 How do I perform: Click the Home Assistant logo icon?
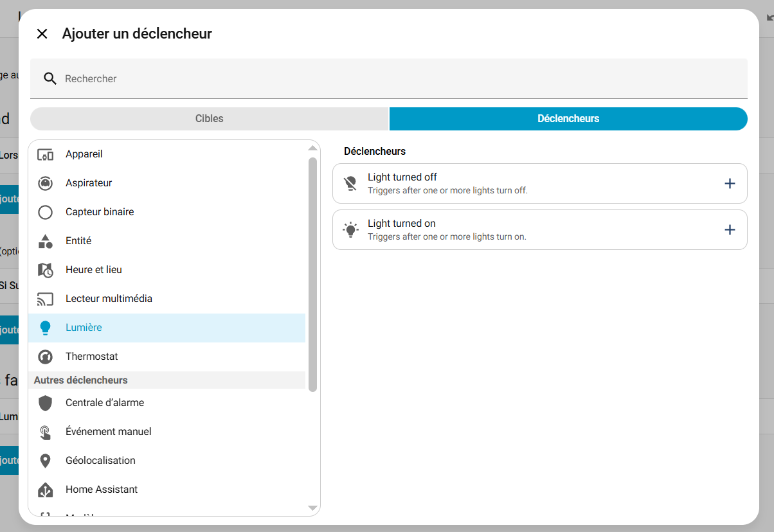(x=45, y=490)
